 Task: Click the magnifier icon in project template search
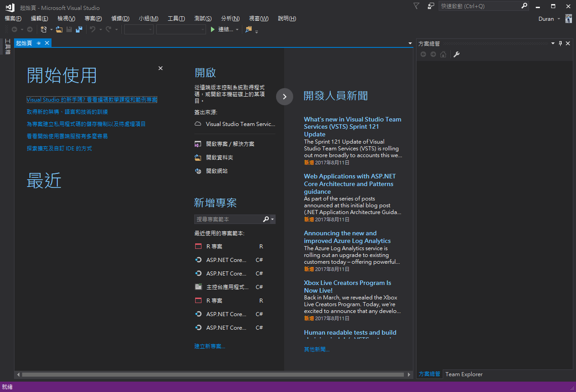[266, 219]
